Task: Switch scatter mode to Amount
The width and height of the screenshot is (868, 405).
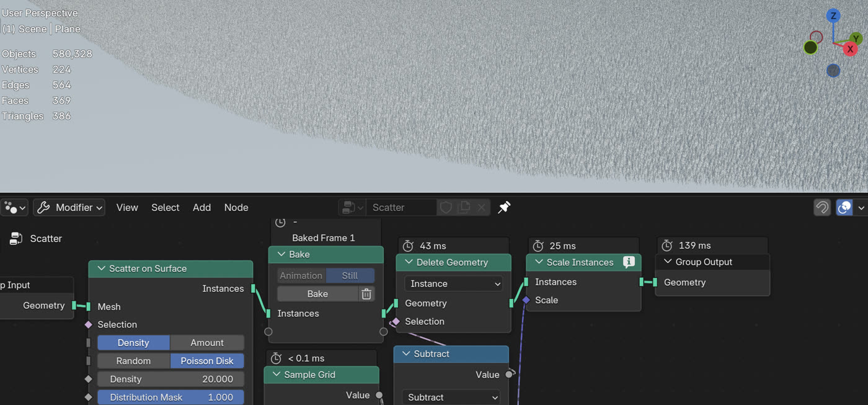Action: (206, 343)
